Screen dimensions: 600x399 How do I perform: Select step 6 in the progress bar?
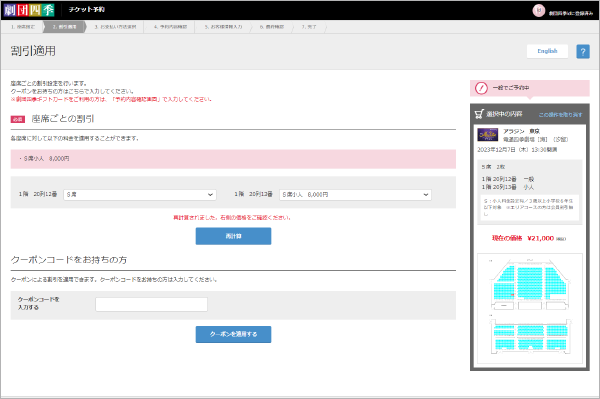pos(272,27)
